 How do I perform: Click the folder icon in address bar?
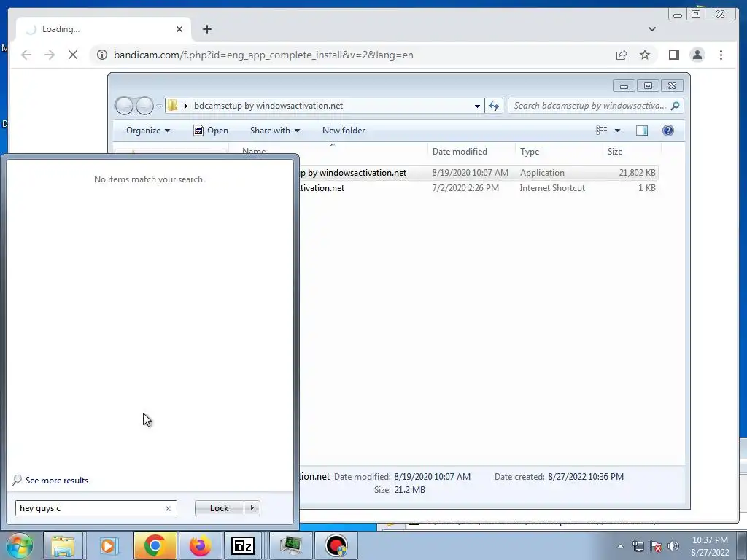point(172,106)
